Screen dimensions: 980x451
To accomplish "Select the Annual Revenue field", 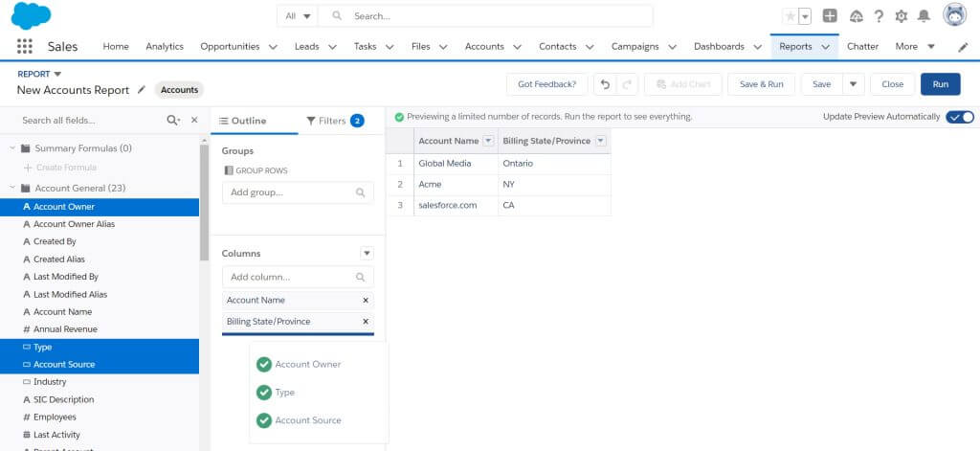I will click(100, 329).
